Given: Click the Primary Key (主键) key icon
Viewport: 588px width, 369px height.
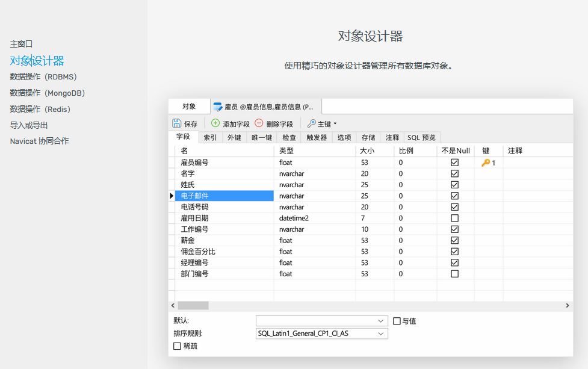Looking at the screenshot, I should [x=311, y=123].
